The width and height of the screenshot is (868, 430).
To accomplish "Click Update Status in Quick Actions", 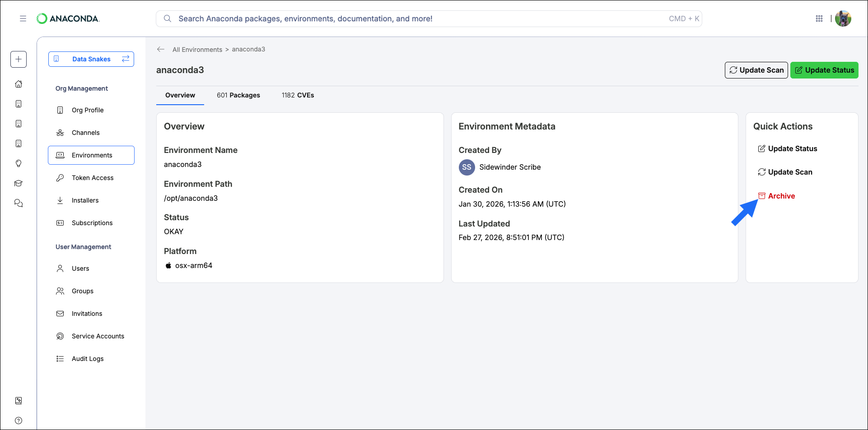I will 787,148.
